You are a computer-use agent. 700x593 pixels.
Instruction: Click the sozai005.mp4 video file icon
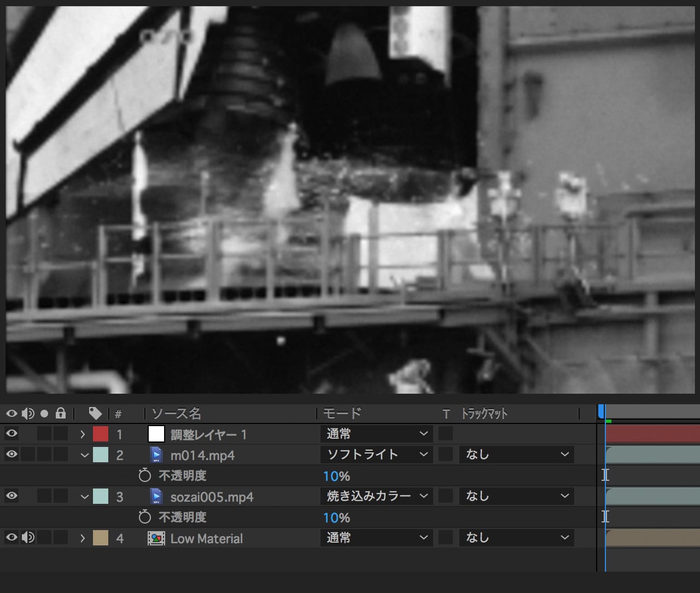[x=156, y=497]
